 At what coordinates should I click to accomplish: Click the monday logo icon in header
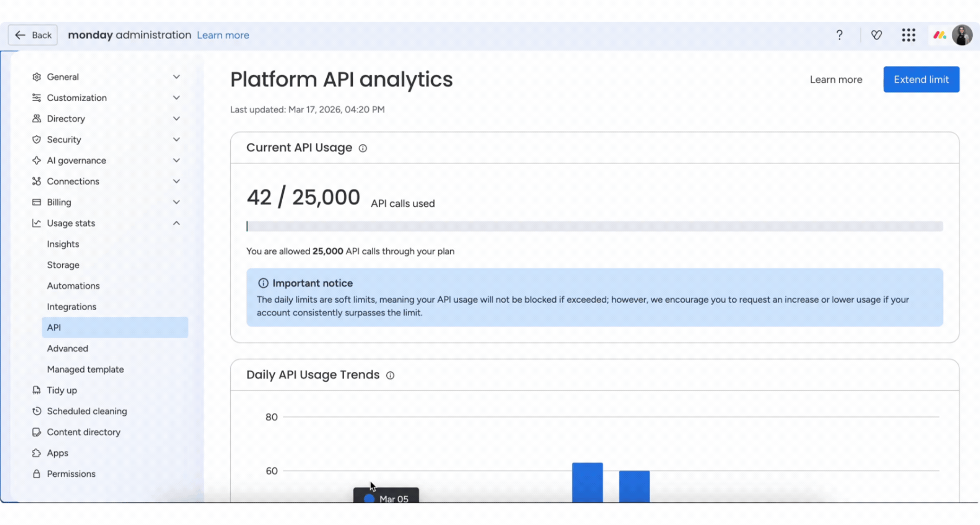pos(939,35)
